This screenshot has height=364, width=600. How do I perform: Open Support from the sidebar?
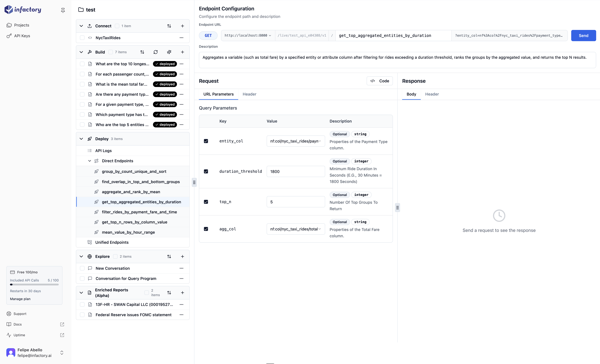click(x=17, y=314)
